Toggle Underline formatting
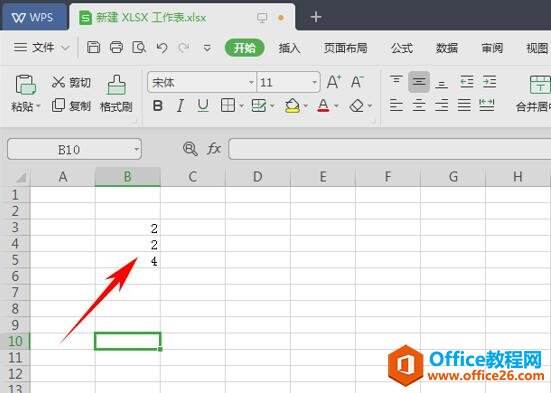This screenshot has width=551, height=393. (x=203, y=105)
